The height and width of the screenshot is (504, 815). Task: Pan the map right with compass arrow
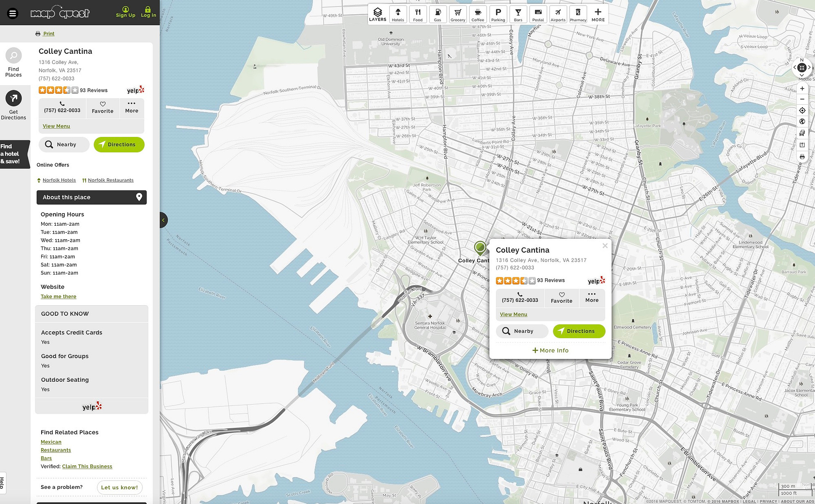[x=809, y=68]
